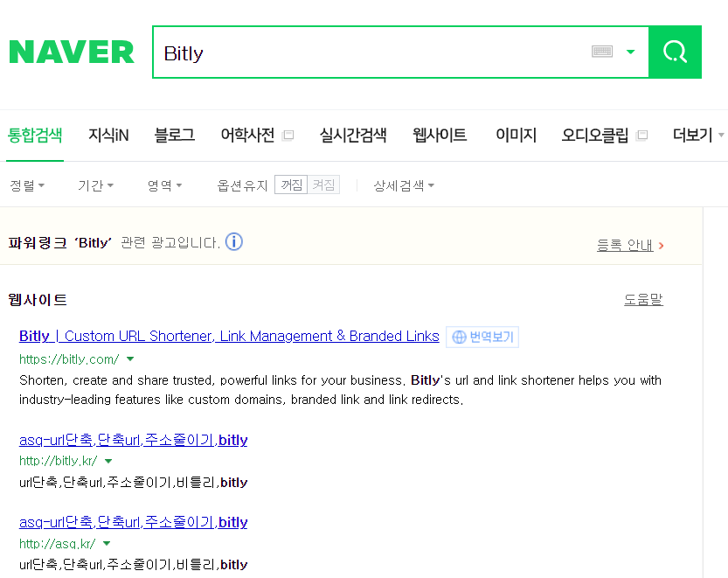This screenshot has height=578, width=728.
Task: Click the https://bitly.com/ URL
Action: (x=69, y=359)
